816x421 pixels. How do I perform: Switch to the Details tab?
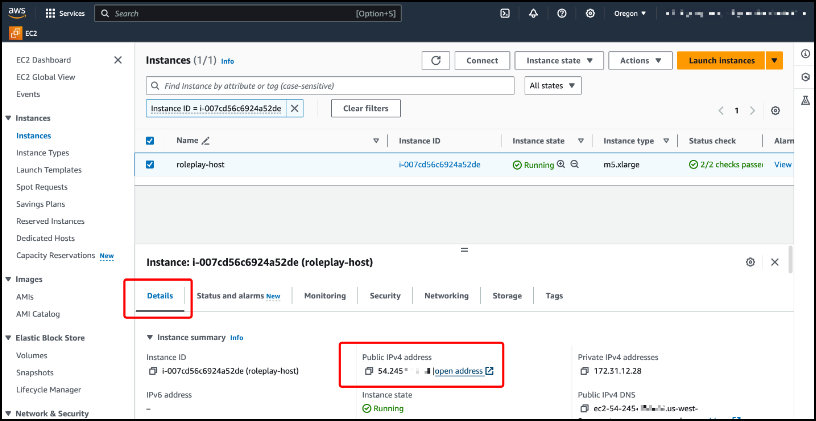tap(160, 296)
